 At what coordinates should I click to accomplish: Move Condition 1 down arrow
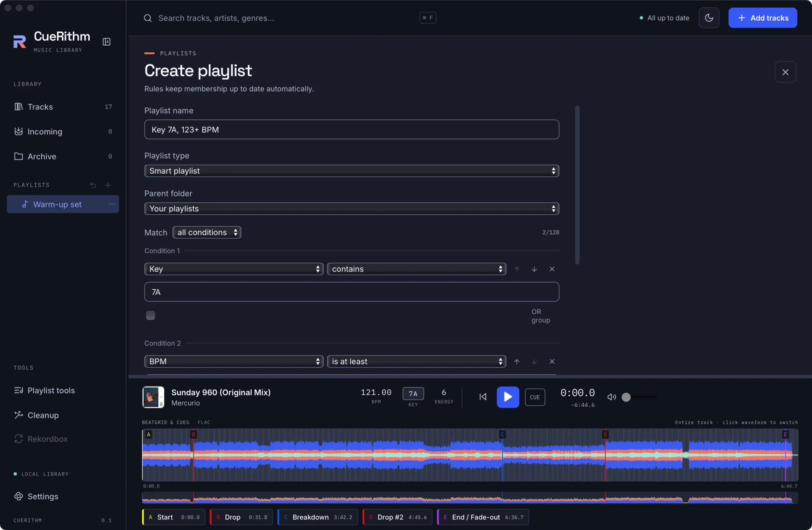[534, 269]
